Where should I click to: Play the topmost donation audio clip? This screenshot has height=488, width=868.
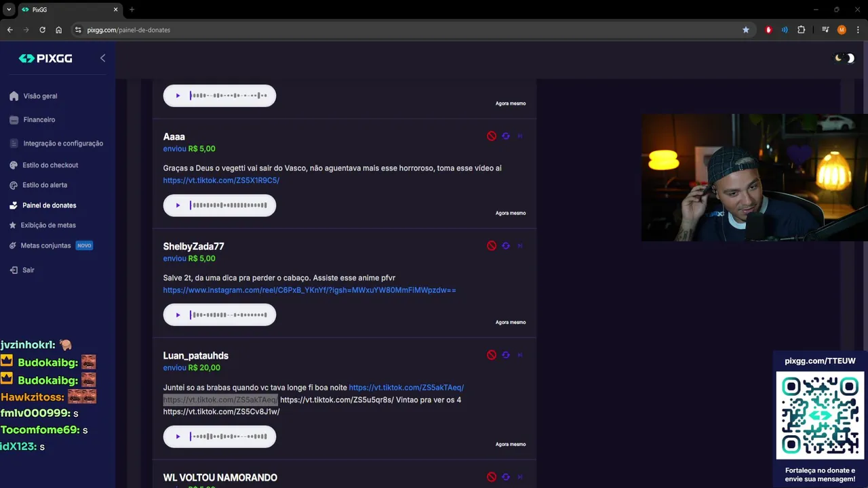tap(178, 96)
